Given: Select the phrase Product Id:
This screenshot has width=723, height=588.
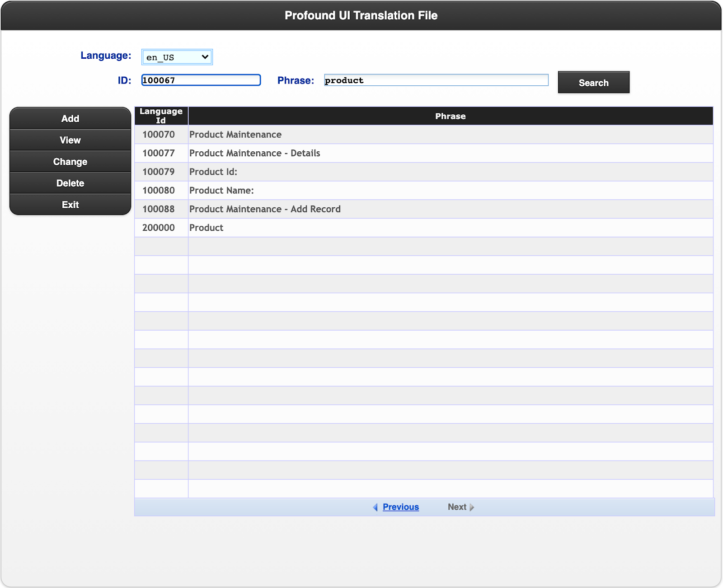Looking at the screenshot, I should pyautogui.click(x=213, y=172).
